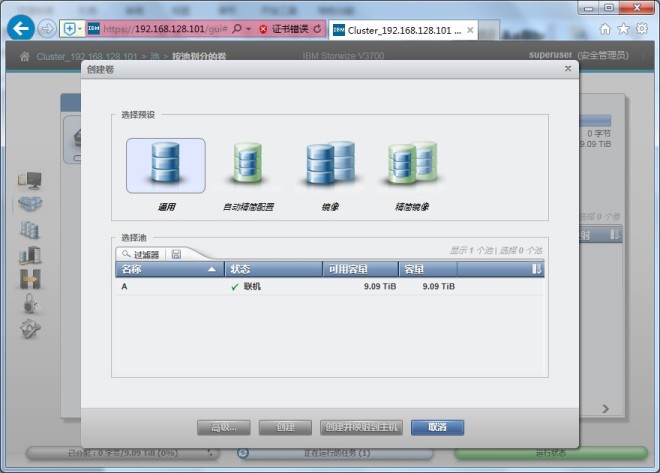Image resolution: width=660 pixels, height=473 pixels.
Task: Click Cluster_192.168.128.101 breadcrumb link
Action: pyautogui.click(x=87, y=56)
